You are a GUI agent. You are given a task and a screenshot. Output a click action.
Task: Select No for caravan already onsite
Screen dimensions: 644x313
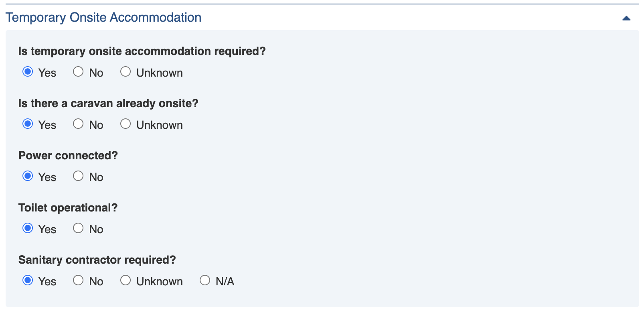pyautogui.click(x=78, y=124)
